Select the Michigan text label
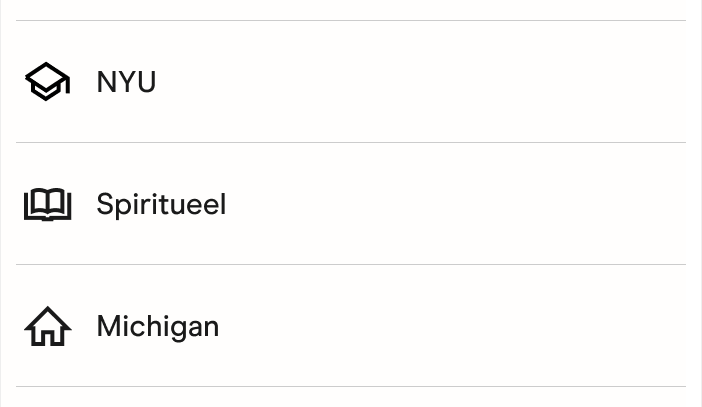 click(x=157, y=326)
